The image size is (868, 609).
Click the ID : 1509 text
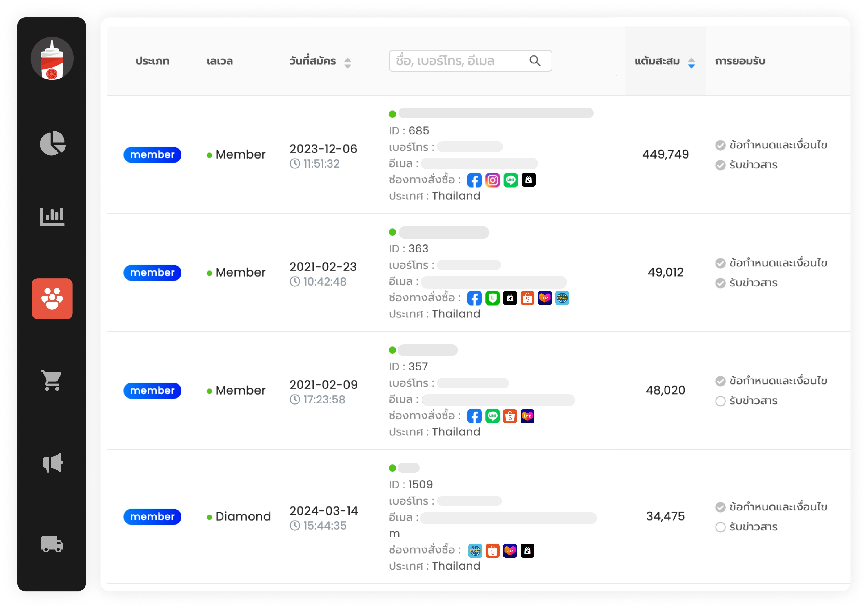click(x=411, y=485)
